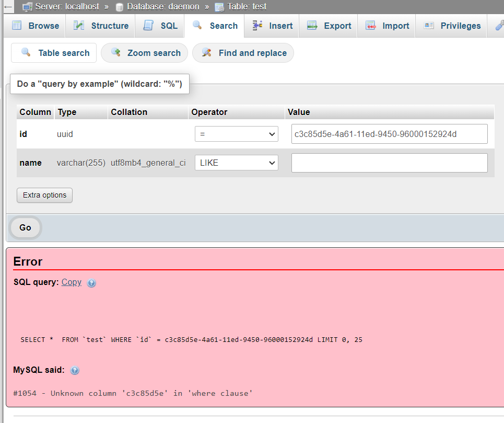This screenshot has height=423, width=504.
Task: Open the Insert tab icon
Action: tap(256, 25)
